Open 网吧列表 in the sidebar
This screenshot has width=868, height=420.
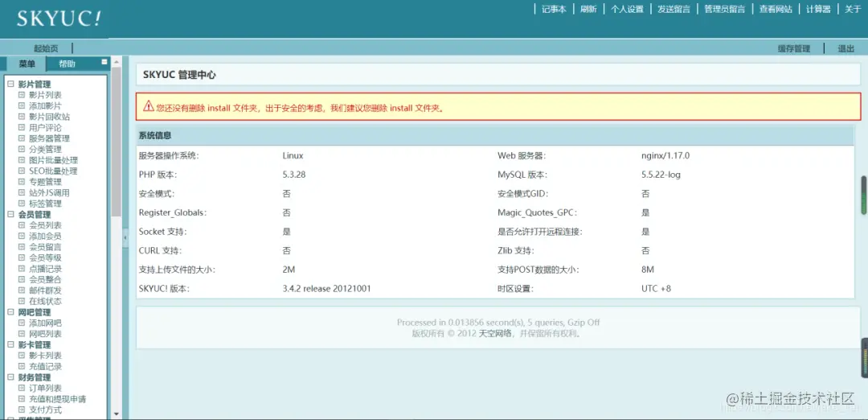(x=45, y=334)
